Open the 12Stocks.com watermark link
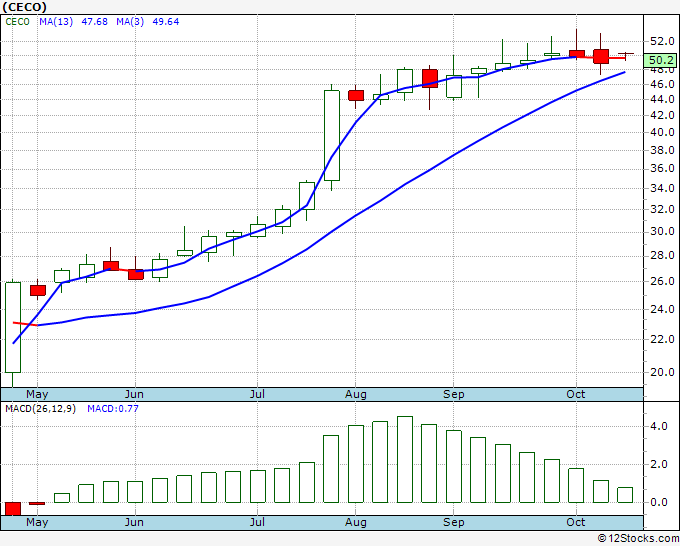 point(637,538)
